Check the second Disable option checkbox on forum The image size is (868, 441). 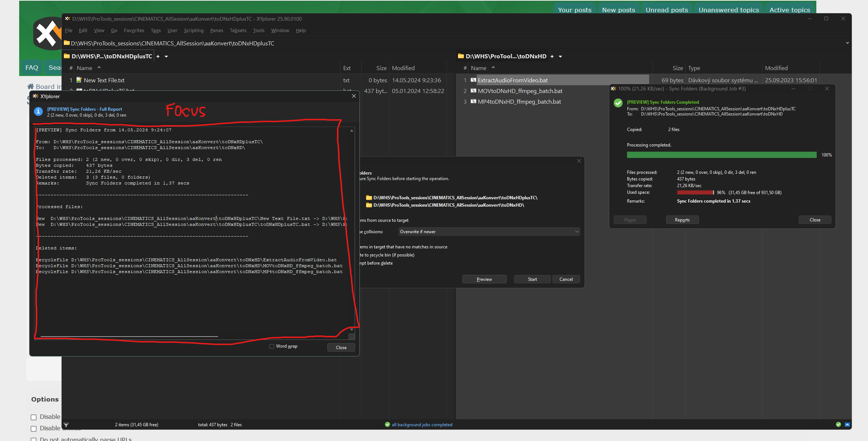[x=34, y=429]
